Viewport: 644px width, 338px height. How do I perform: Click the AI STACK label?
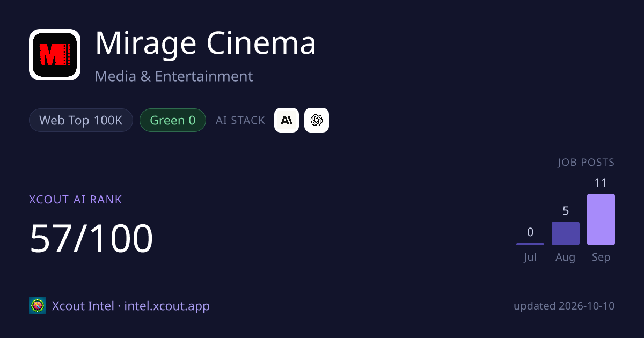[x=240, y=120]
